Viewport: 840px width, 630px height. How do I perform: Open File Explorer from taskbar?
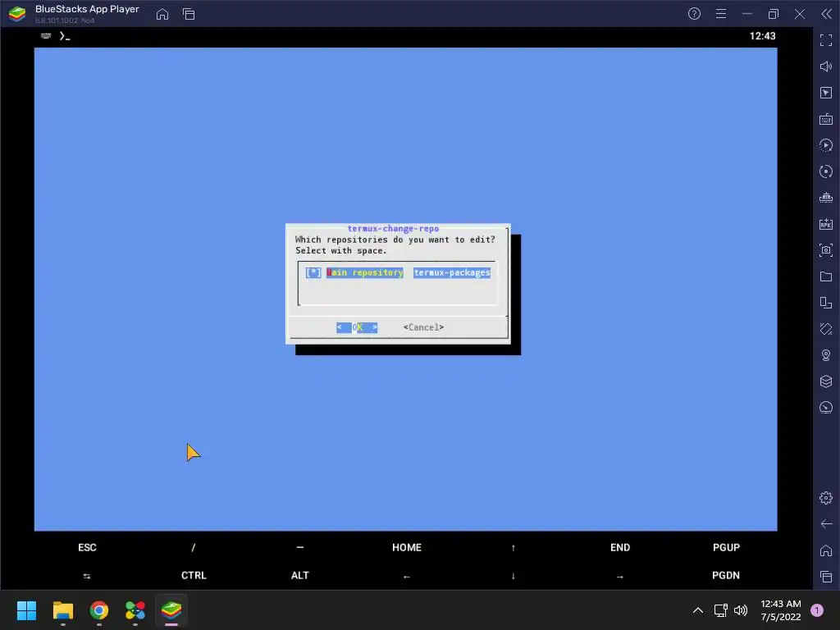click(62, 610)
